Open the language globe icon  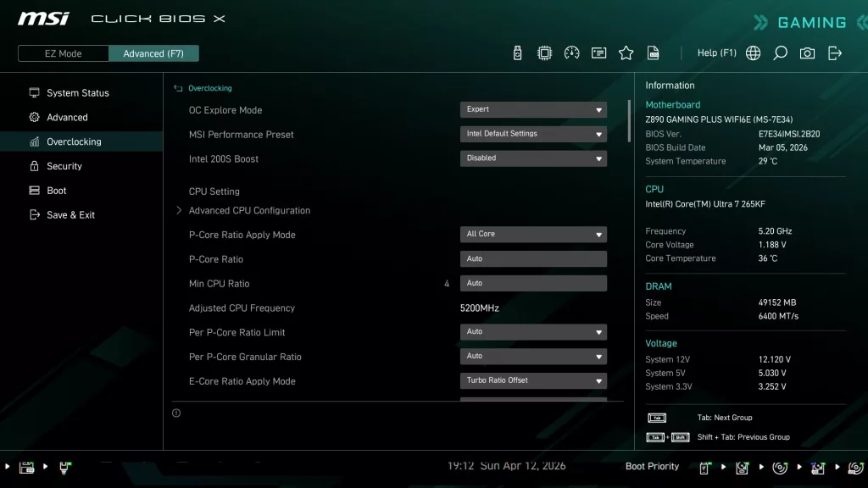(753, 53)
